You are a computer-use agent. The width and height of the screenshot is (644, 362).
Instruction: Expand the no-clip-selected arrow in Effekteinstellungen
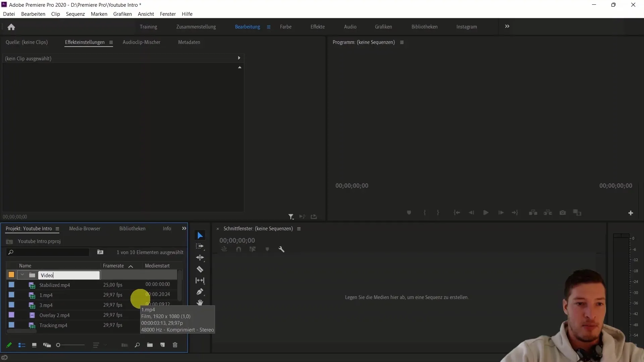(239, 58)
